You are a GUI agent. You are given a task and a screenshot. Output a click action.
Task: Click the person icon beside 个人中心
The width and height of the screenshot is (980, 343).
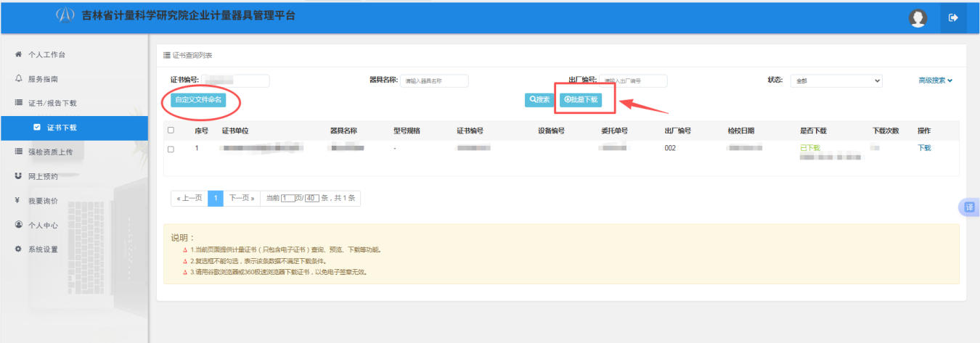[18, 225]
